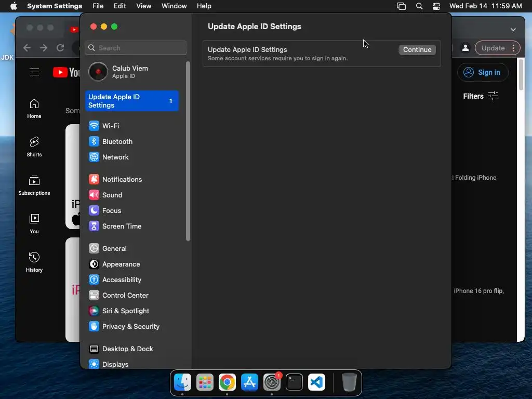This screenshot has width=532, height=399.
Task: Open Chrome three-dot menu
Action: (514, 48)
